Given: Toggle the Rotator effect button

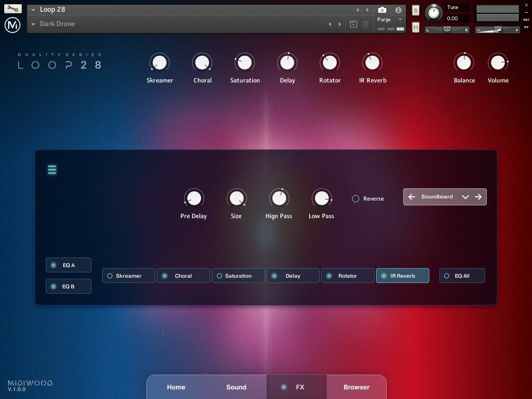Looking at the screenshot, I should [x=348, y=276].
